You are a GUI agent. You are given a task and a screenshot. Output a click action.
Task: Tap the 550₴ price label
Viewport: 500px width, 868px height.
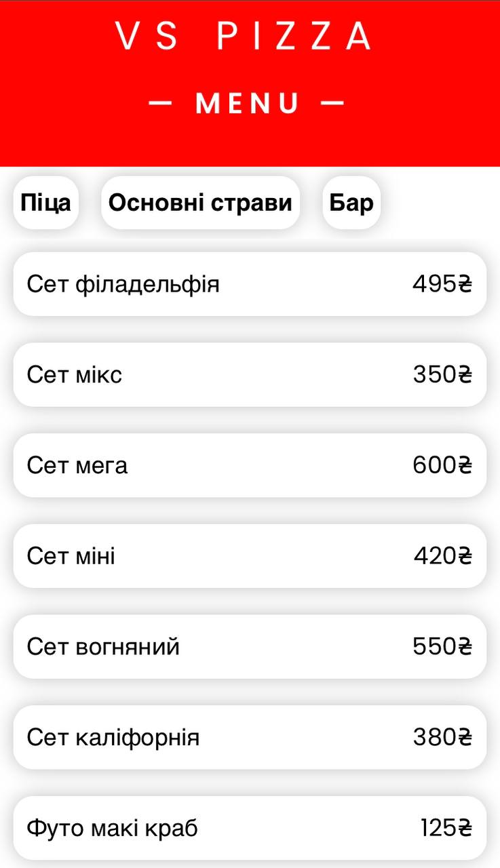(442, 647)
